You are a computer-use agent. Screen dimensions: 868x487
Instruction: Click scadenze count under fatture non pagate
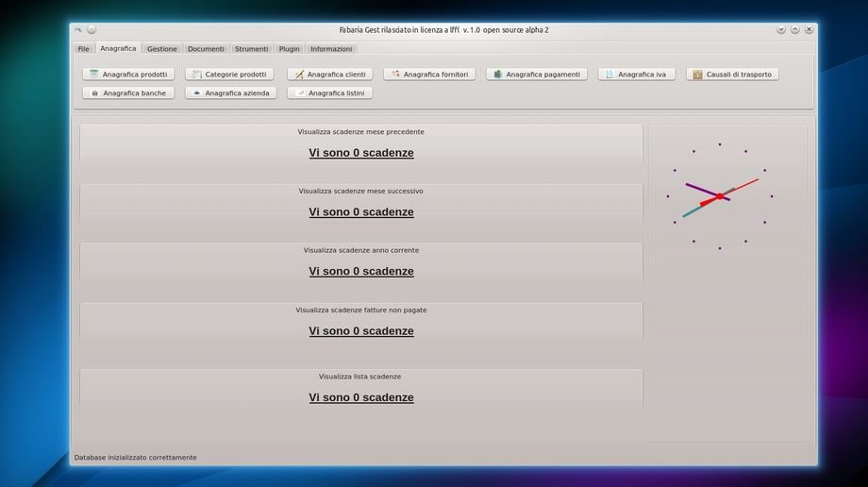point(361,331)
